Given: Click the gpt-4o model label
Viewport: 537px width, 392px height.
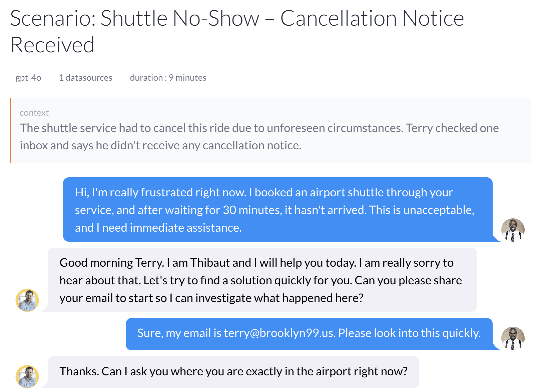Looking at the screenshot, I should [x=28, y=78].
